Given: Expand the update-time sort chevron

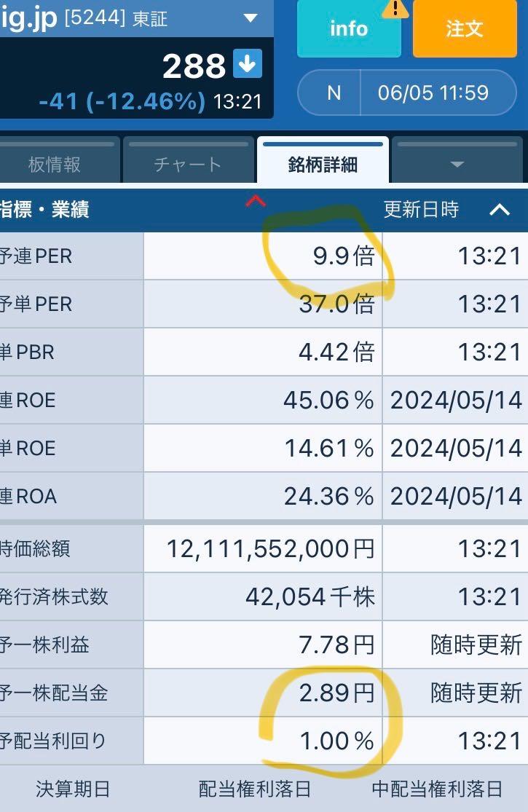Looking at the screenshot, I should (500, 209).
